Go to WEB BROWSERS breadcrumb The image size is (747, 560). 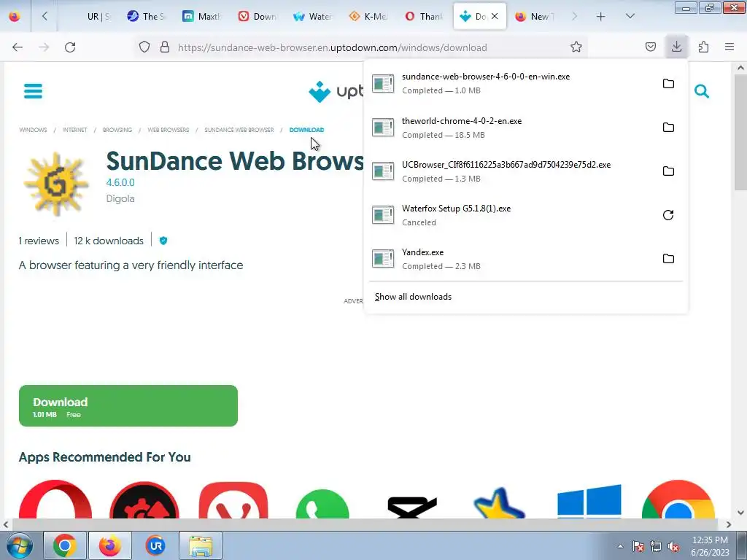tap(169, 130)
